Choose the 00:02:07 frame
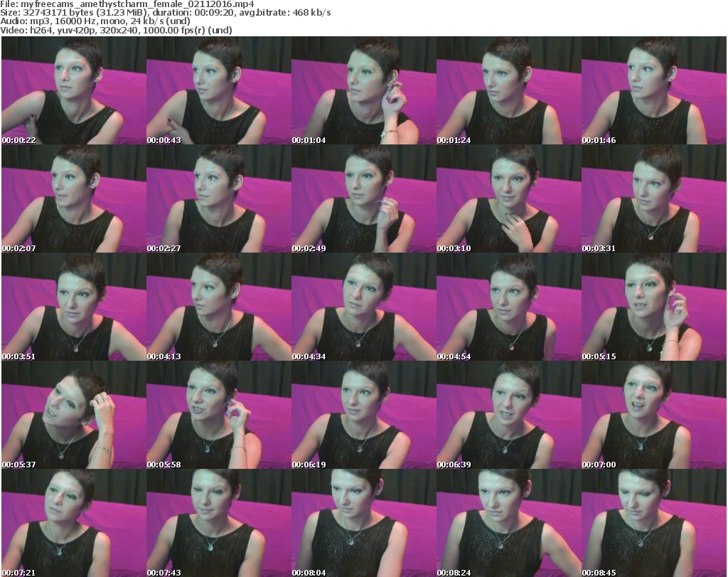Image resolution: width=728 pixels, height=577 pixels. 74,198
